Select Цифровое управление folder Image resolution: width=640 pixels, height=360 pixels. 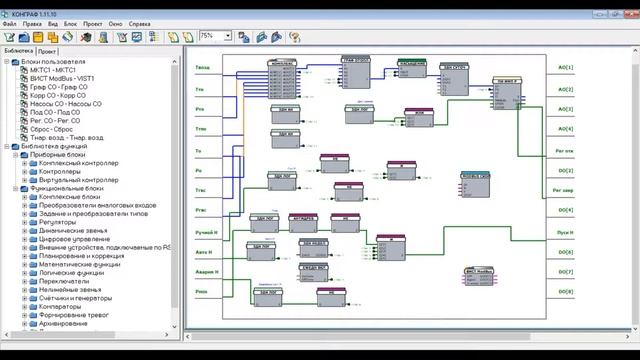(x=74, y=239)
